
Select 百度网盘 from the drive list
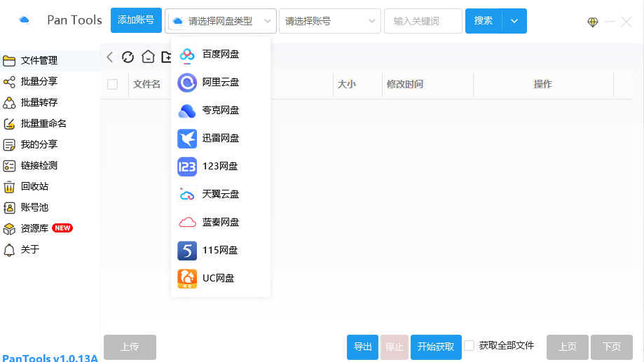[x=220, y=54]
